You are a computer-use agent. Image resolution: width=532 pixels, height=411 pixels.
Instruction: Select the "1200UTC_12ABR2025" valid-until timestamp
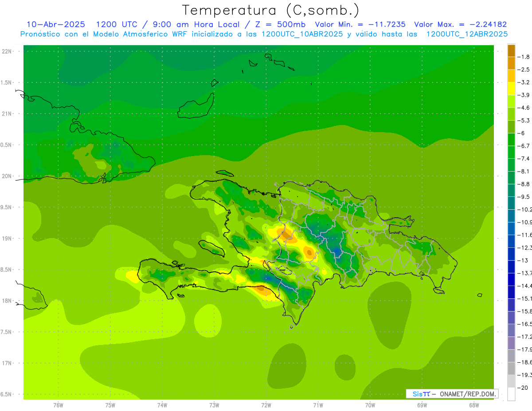[x=467, y=34]
